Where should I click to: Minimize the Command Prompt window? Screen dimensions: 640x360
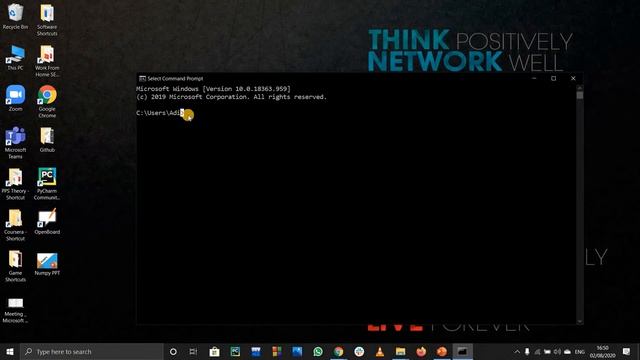pyautogui.click(x=534, y=78)
